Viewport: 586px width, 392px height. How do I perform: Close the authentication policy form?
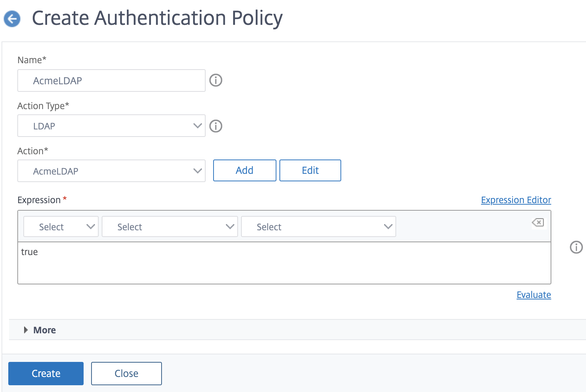[x=126, y=373]
